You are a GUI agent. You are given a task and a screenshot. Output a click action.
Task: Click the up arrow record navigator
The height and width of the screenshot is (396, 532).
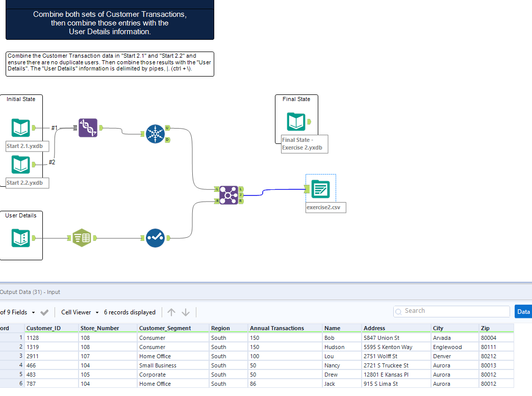(171, 312)
